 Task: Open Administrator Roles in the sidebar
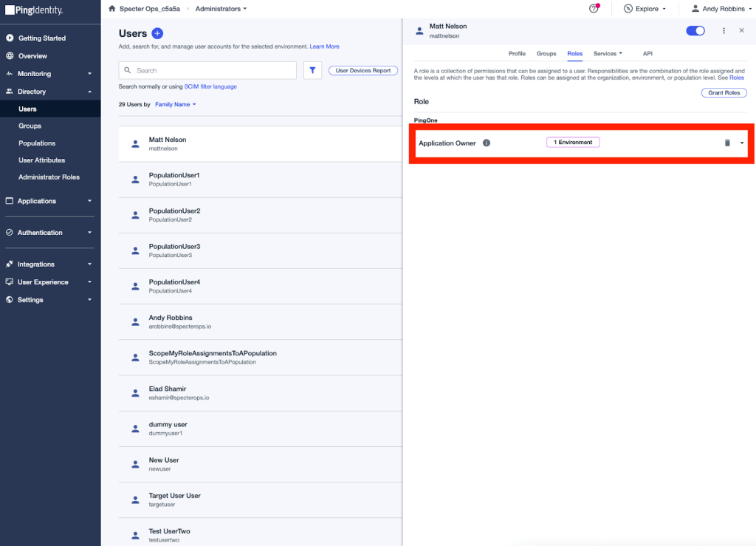[x=49, y=177]
